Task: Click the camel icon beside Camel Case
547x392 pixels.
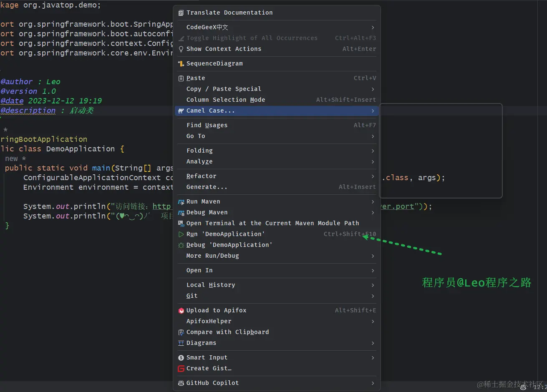Action: coord(181,111)
